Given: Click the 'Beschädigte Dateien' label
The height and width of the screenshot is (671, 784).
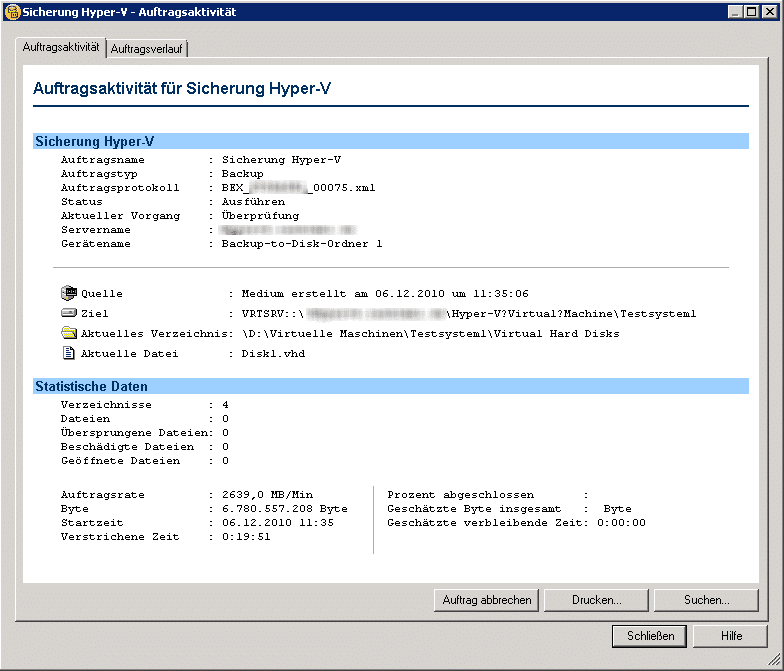Looking at the screenshot, I should (128, 447).
